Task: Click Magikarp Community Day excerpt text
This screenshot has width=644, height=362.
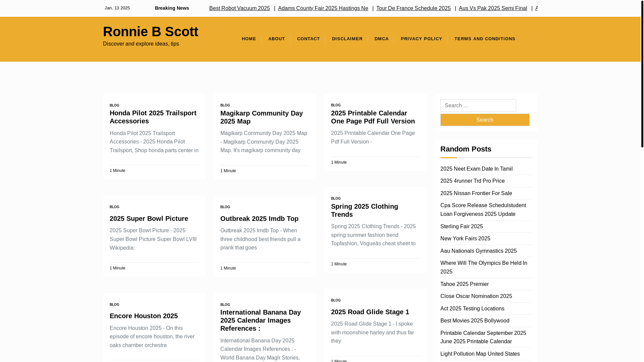Action: [x=264, y=142]
